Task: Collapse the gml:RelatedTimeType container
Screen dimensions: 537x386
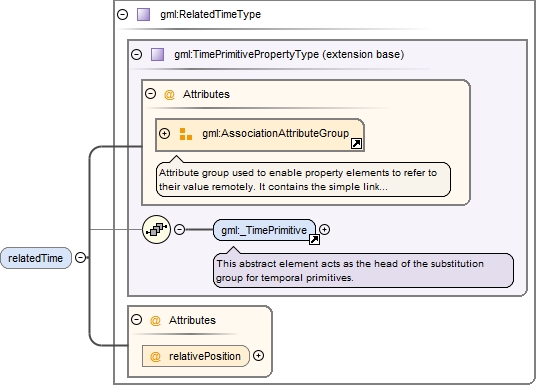Action: coord(123,14)
